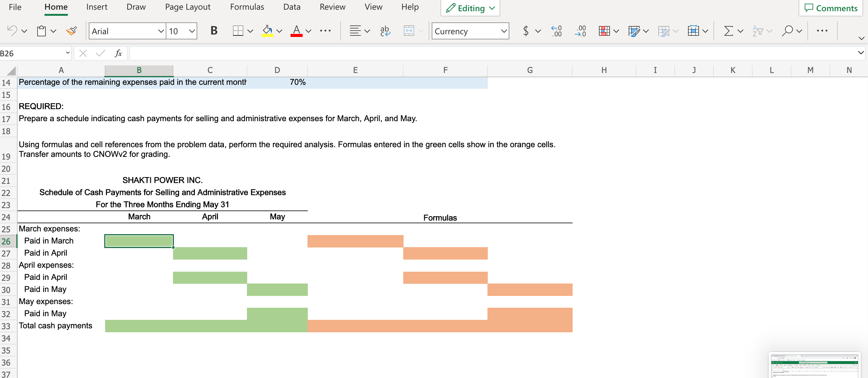Expand the Currency number format dropdown
This screenshot has height=378, width=868.
point(504,31)
